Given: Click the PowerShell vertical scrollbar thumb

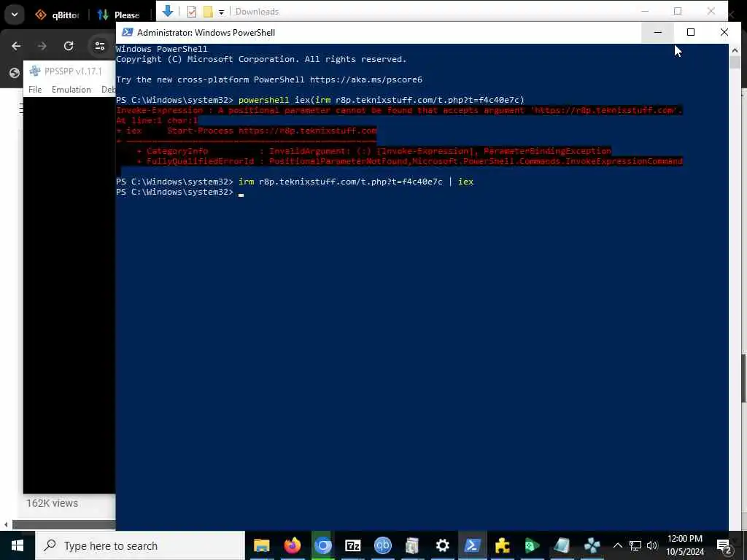Looking at the screenshot, I should coord(735,63).
